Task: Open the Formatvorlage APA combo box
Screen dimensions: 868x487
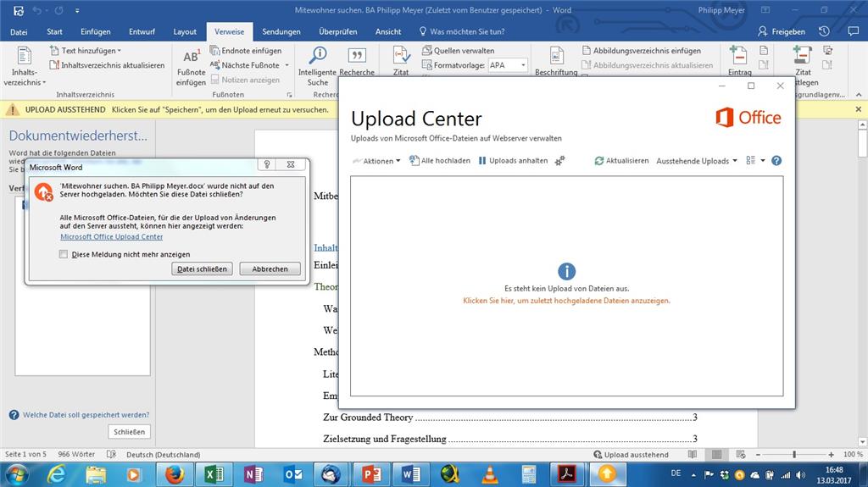Action: tap(508, 65)
